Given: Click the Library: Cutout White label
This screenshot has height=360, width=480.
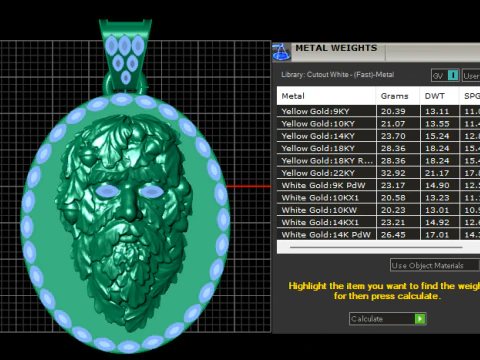Looking at the screenshot, I should [337, 75].
